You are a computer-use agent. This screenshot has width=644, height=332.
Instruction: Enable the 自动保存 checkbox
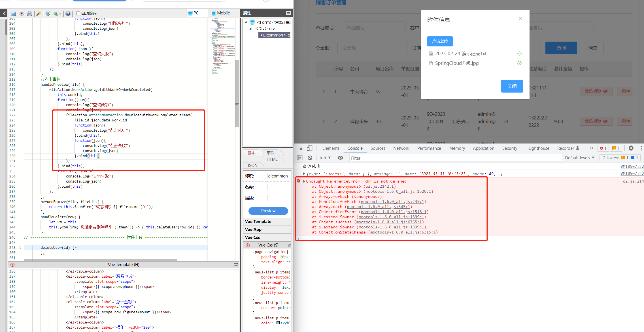(78, 13)
